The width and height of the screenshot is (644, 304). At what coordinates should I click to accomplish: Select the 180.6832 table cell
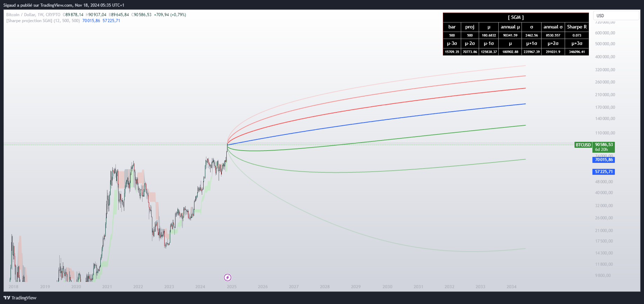pyautogui.click(x=489, y=35)
